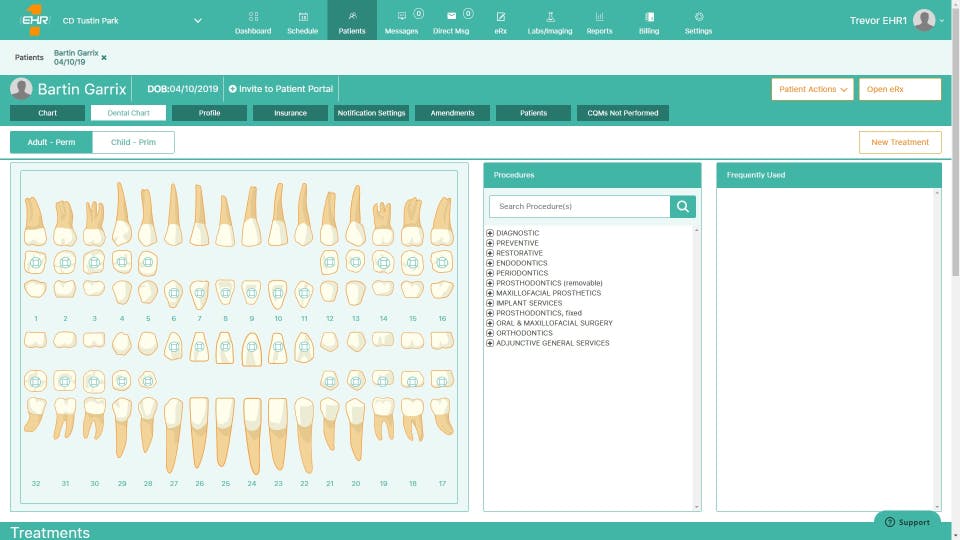Screen dimensions: 960x540
Task: Expand PROSTHODONTICS (removable) category
Action: point(490,283)
